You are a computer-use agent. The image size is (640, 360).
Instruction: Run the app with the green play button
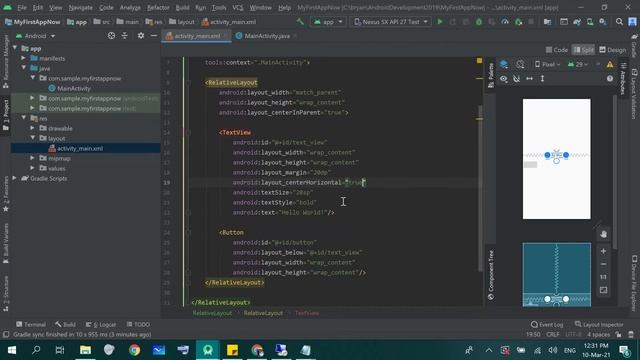(x=440, y=22)
